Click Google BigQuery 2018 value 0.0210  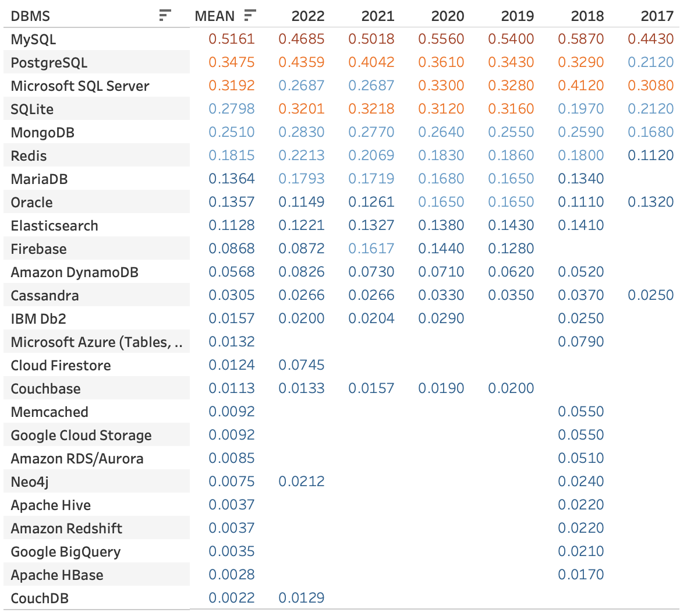click(581, 551)
